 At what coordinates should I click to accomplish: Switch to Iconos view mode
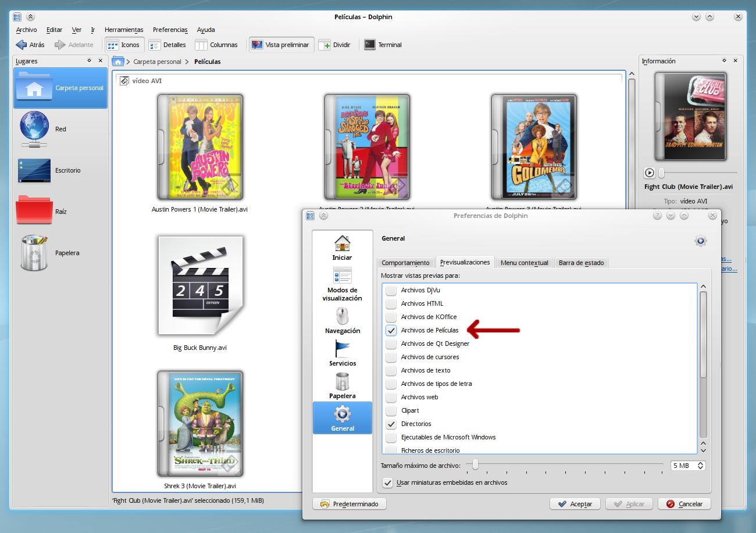pyautogui.click(x=123, y=45)
